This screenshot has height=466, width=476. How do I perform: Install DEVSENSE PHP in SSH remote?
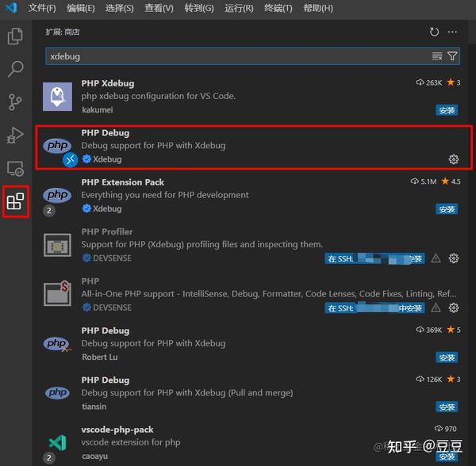tap(374, 308)
